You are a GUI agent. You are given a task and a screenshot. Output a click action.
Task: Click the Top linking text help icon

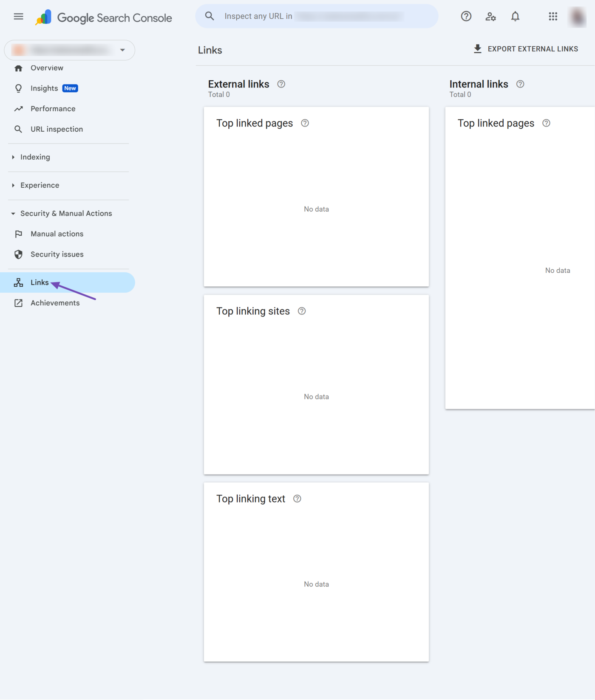coord(297,499)
